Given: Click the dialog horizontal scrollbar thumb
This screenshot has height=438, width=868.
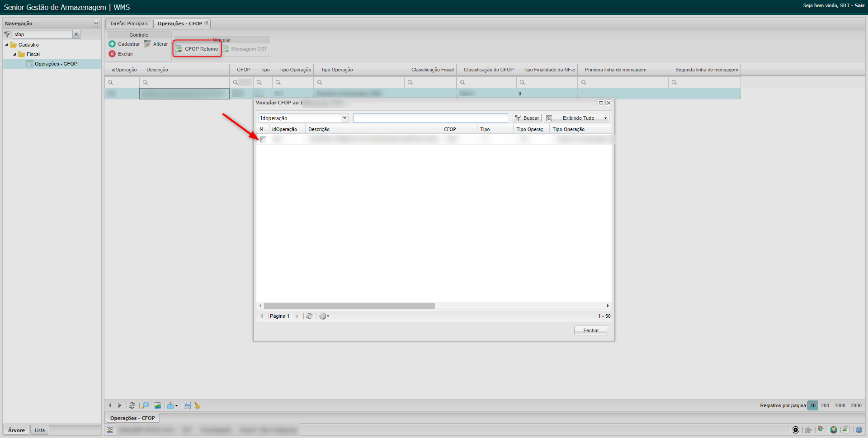Looking at the screenshot, I should 349,306.
